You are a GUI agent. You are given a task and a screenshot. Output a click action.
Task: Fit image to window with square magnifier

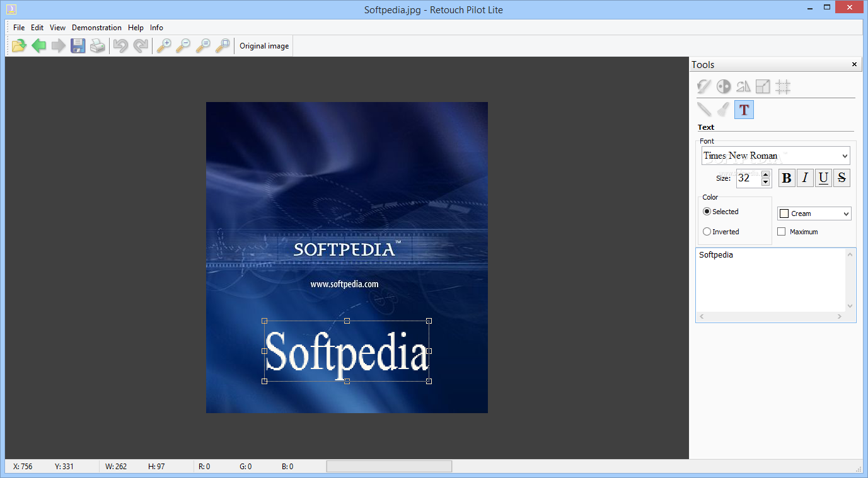(223, 45)
